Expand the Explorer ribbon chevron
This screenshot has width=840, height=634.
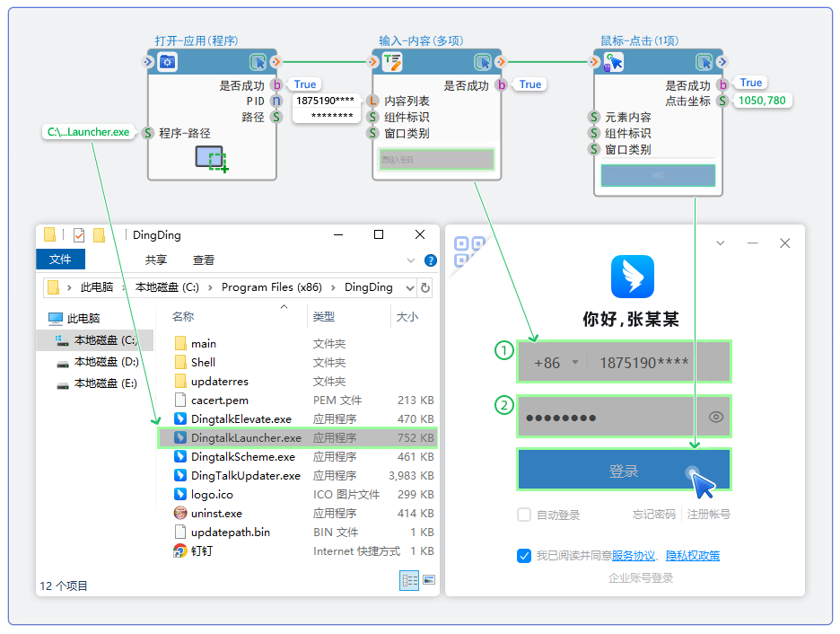(x=411, y=260)
